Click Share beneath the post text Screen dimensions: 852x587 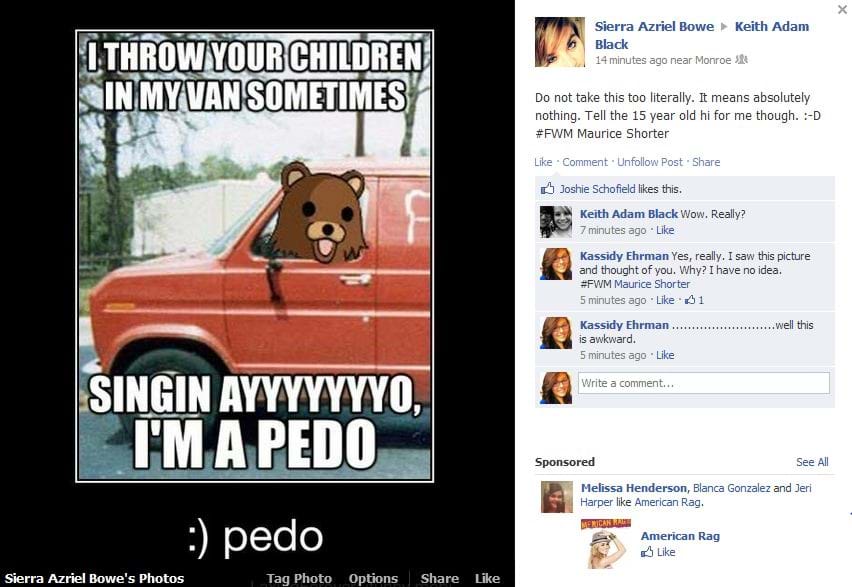click(706, 162)
